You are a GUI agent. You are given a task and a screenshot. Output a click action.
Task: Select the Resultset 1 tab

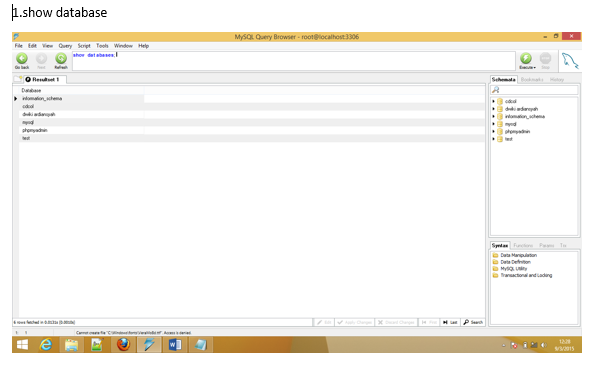point(45,80)
